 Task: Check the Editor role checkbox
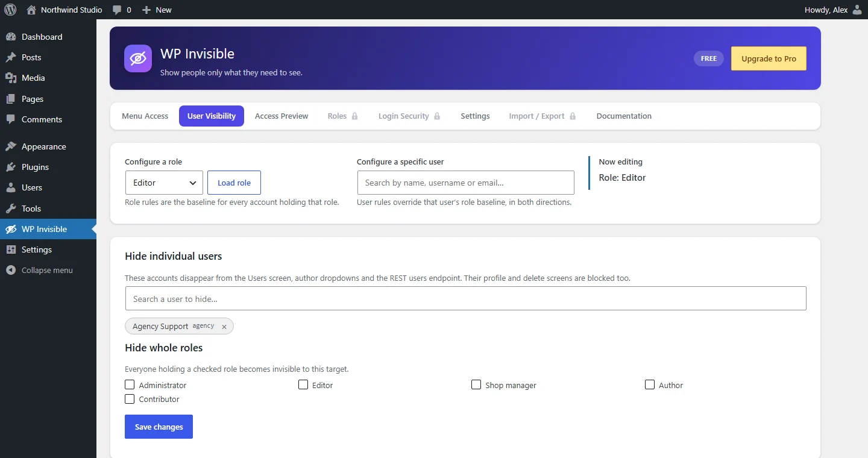click(x=303, y=384)
